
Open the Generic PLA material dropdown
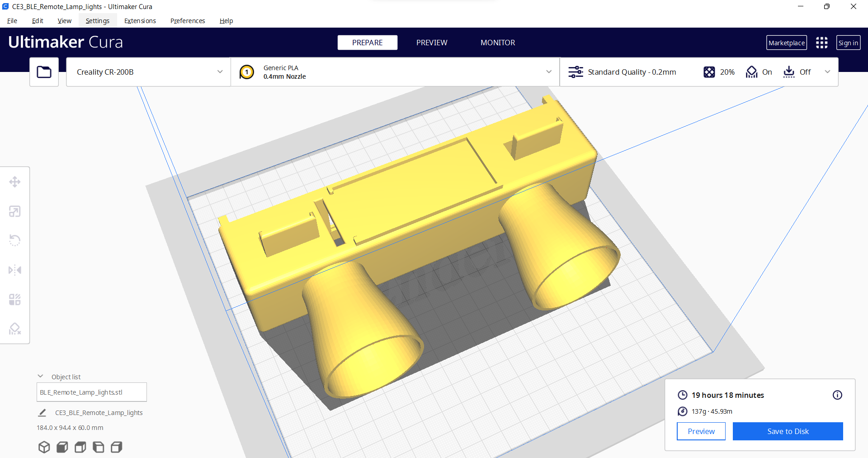[395, 72]
